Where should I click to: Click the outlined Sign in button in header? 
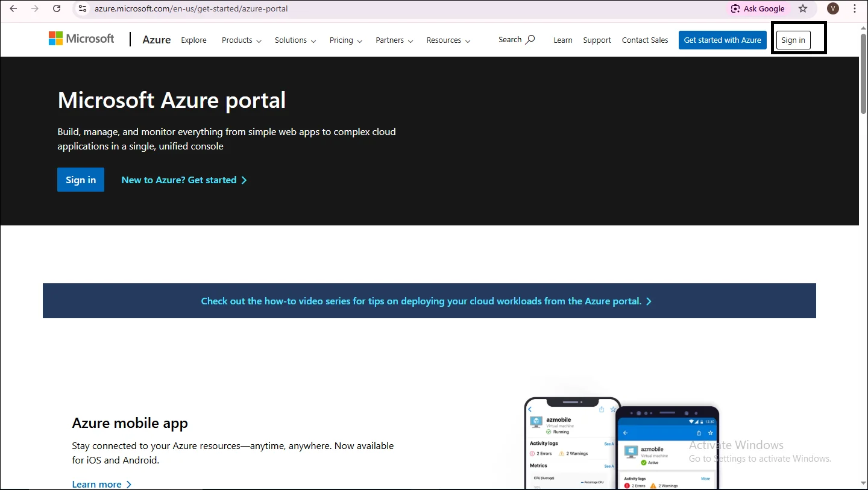(793, 40)
